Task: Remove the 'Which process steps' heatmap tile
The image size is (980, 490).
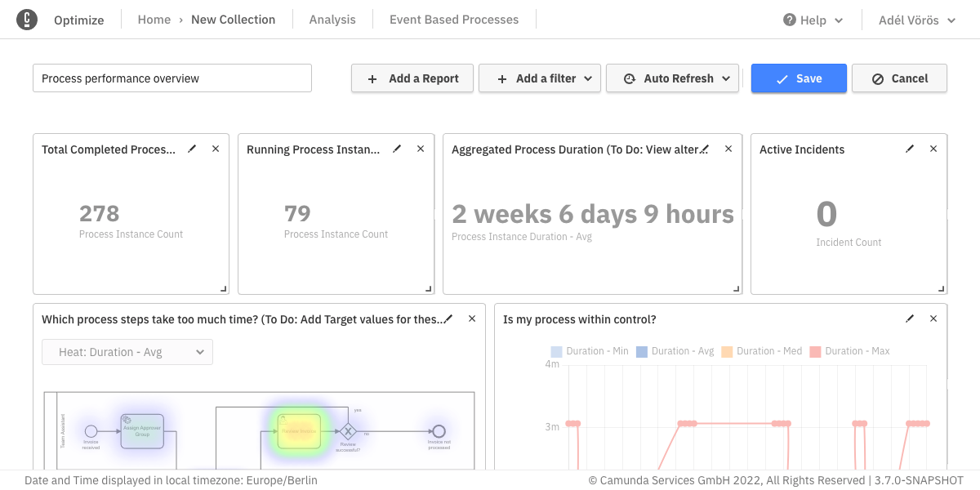Action: click(x=472, y=318)
